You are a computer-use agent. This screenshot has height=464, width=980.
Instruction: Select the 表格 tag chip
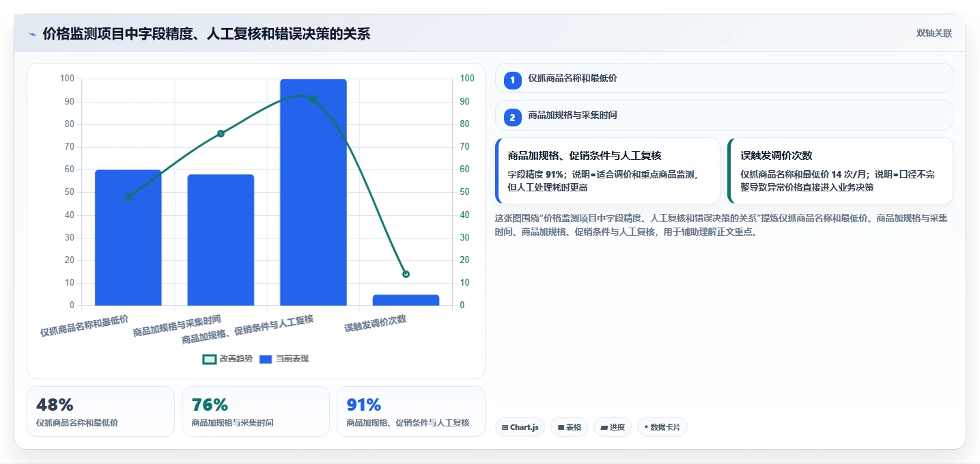[x=569, y=427]
